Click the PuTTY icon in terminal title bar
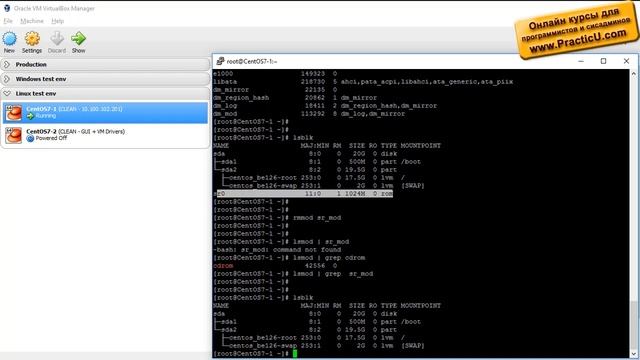Viewport: 640px width, 360px height. tap(220, 61)
